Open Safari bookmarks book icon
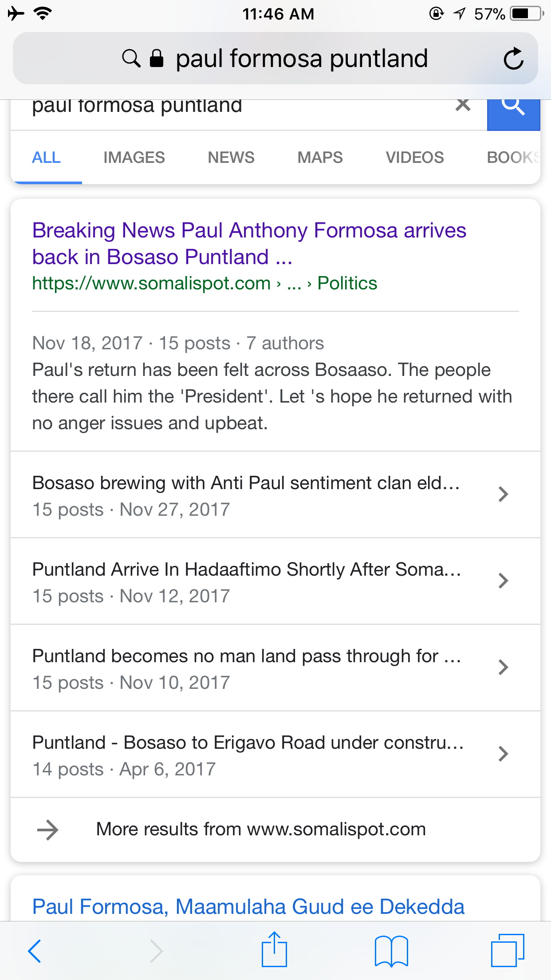This screenshot has width=551, height=980. point(391,951)
